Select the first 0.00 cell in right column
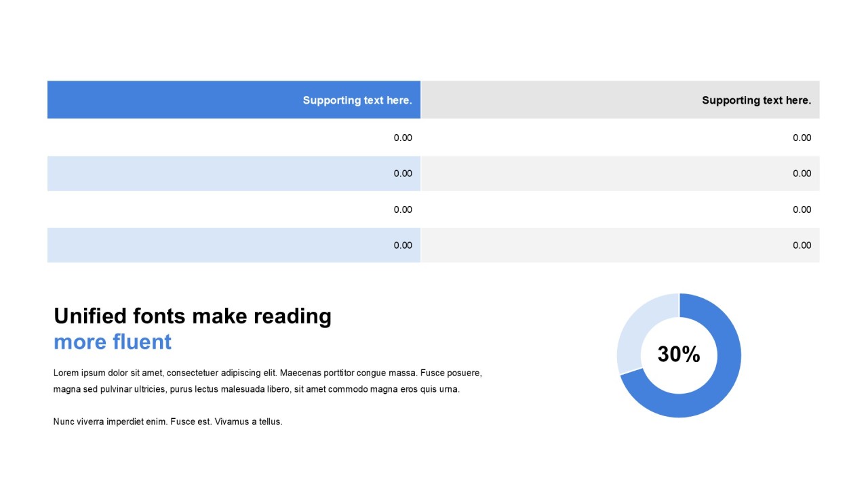The image size is (868, 488). [802, 138]
